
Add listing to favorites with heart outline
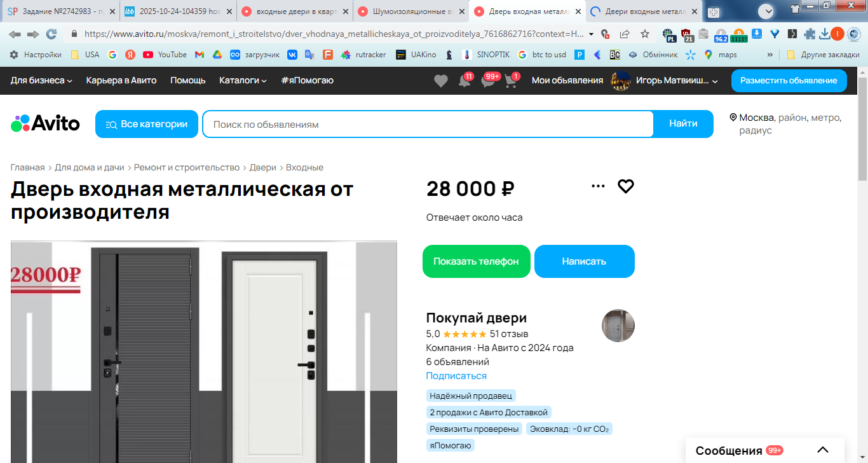coord(626,186)
